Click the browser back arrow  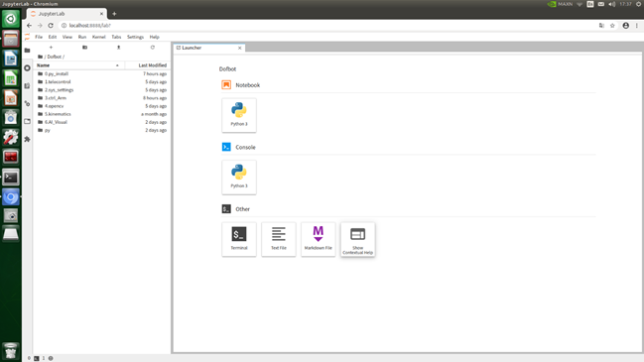(29, 26)
